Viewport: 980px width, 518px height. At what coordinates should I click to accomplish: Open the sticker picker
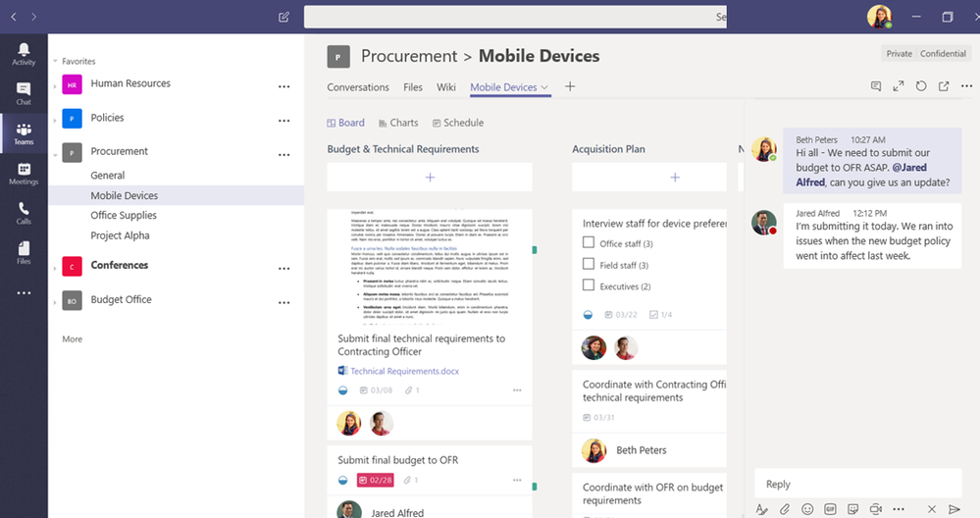[853, 509]
